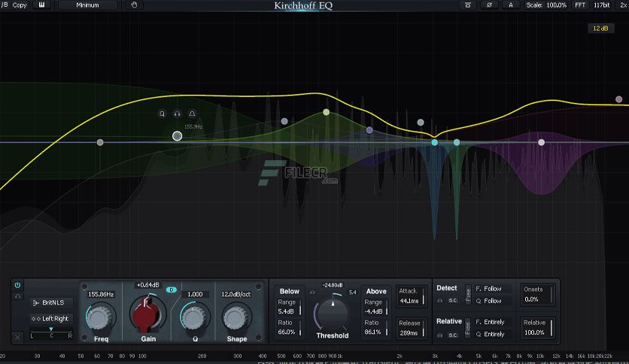Select the purple band node near 1.4k

click(x=369, y=130)
